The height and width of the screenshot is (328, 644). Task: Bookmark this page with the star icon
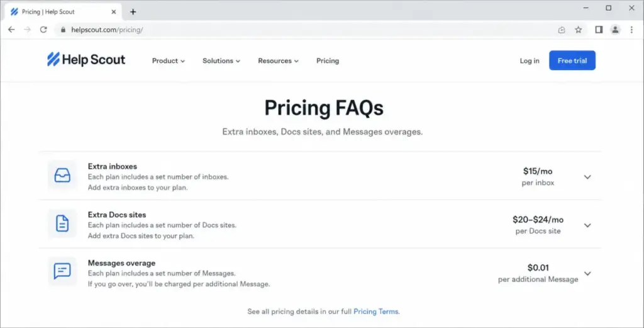[579, 30]
